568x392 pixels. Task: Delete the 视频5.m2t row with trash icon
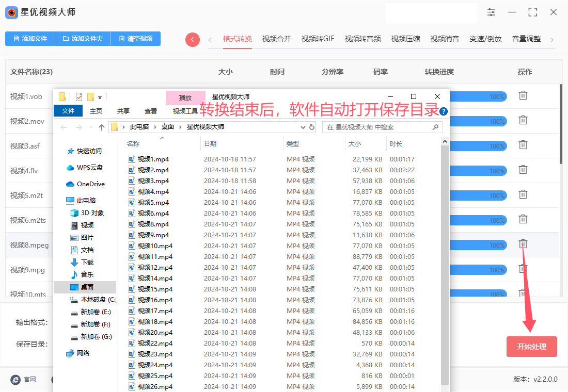[523, 194]
